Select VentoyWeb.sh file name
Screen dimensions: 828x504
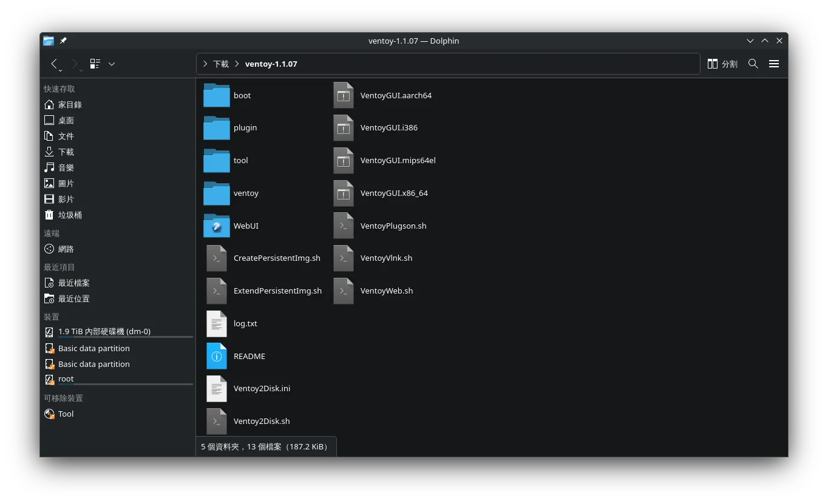(x=386, y=291)
